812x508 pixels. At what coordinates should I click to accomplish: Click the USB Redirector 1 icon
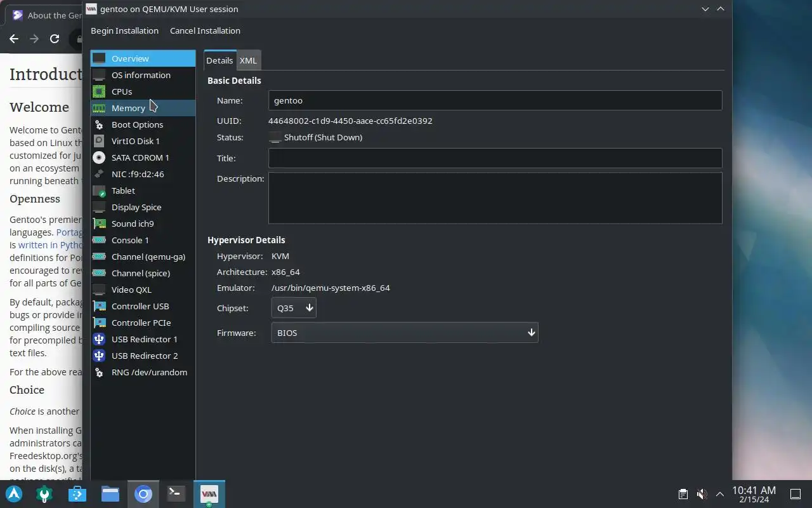pos(99,339)
